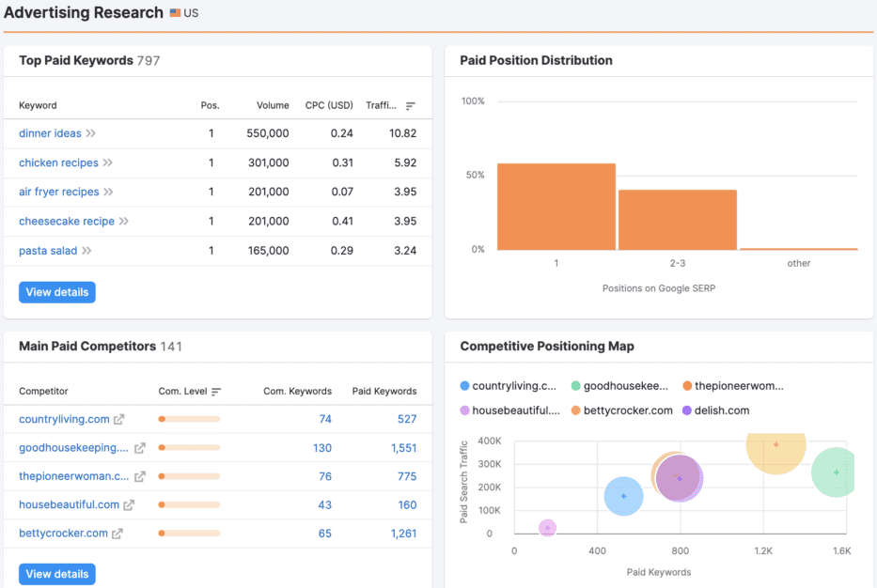Open the housebeautiful.com competitor link
Screen dimensions: 877x588
click(70, 504)
